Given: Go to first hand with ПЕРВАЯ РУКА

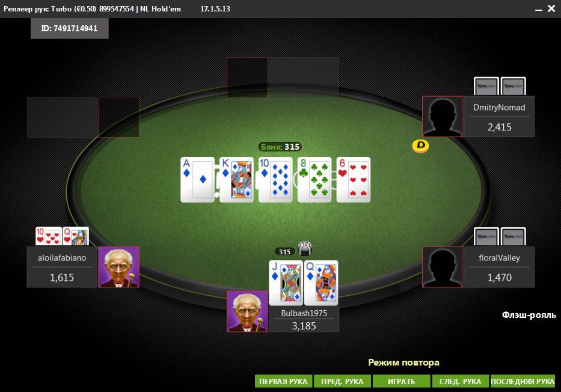Looking at the screenshot, I should pos(283,381).
